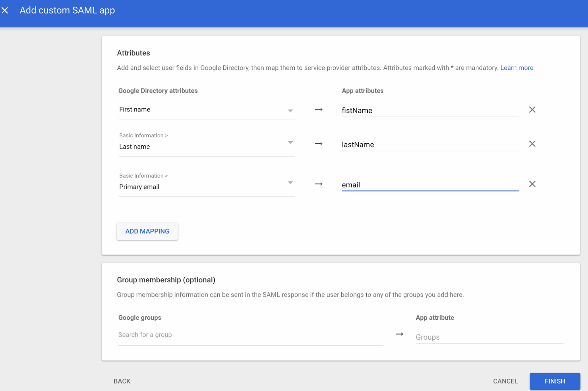Image resolution: width=588 pixels, height=391 pixels.
Task: Open the First name attribute dropdown
Action: tap(291, 110)
